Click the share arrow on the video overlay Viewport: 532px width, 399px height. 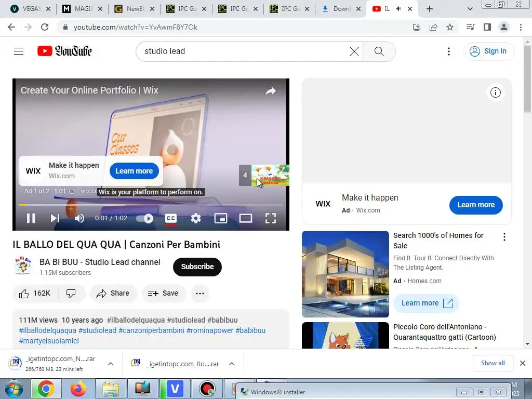pos(270,91)
